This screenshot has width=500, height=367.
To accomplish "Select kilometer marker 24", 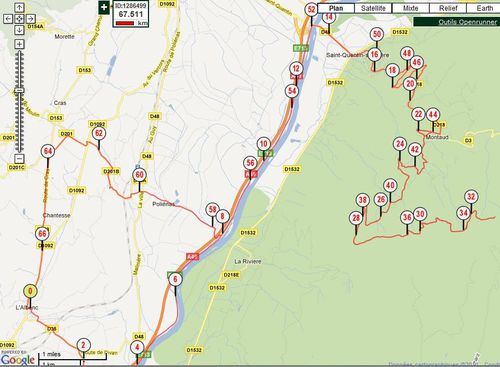I will 400,144.
